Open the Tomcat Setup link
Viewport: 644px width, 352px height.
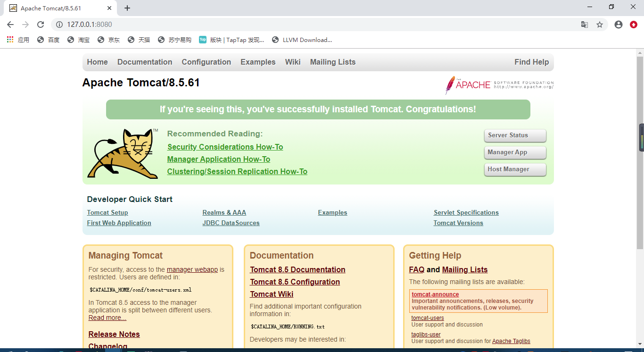pyautogui.click(x=107, y=213)
